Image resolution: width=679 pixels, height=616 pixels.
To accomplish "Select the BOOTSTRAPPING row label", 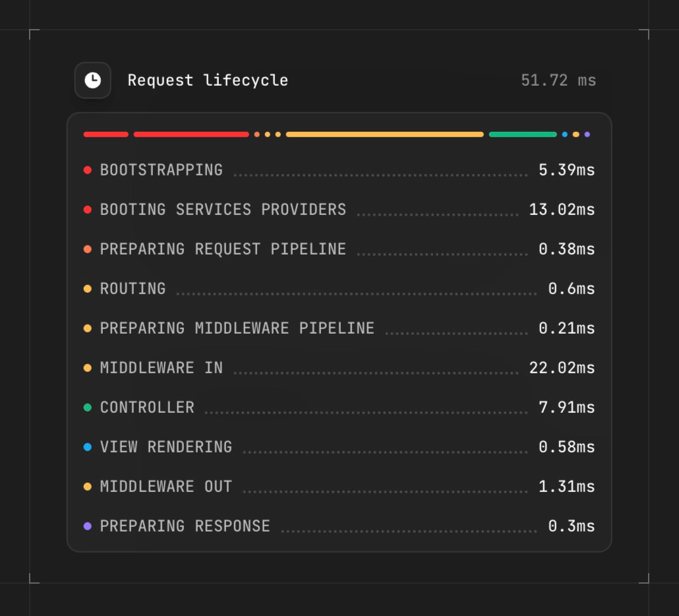I will (162, 169).
